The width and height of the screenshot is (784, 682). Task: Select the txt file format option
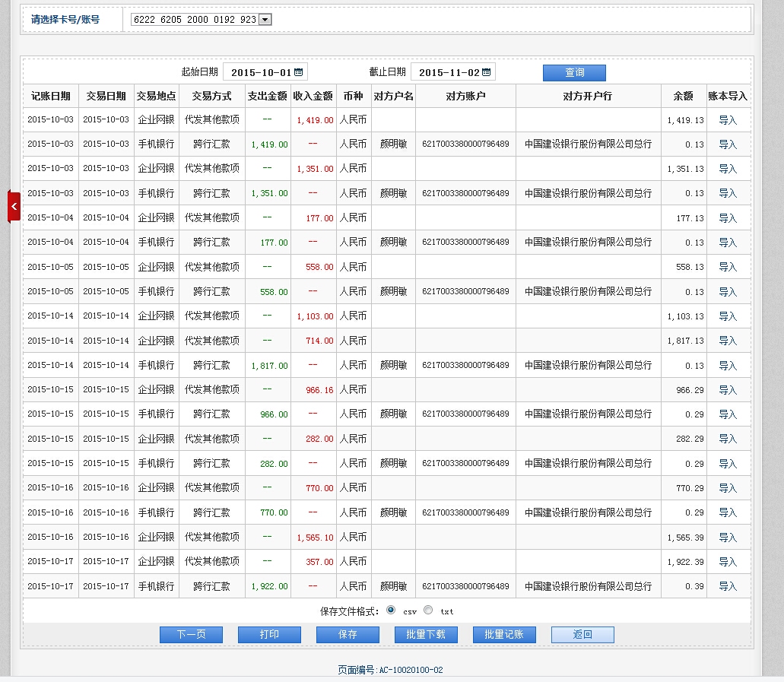tap(428, 610)
